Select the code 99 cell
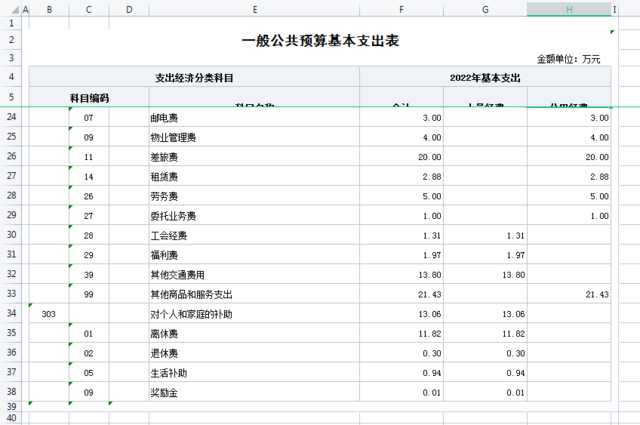 point(88,294)
